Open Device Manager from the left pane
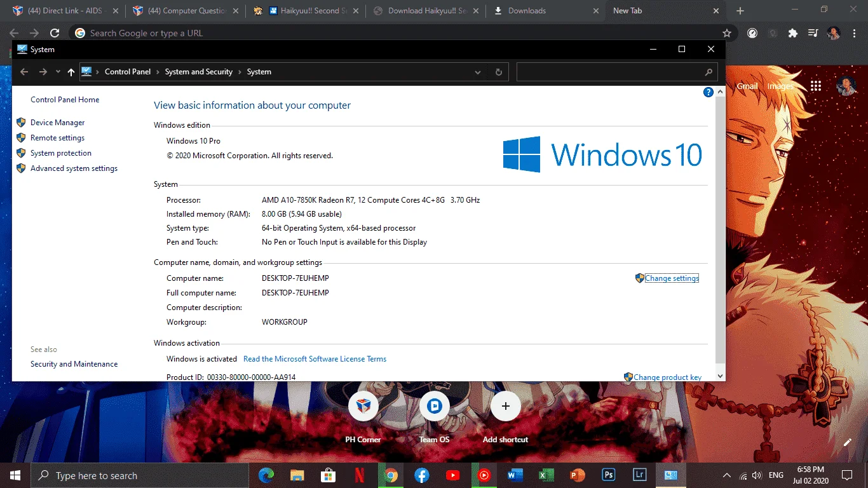The width and height of the screenshot is (868, 488). [x=57, y=123]
